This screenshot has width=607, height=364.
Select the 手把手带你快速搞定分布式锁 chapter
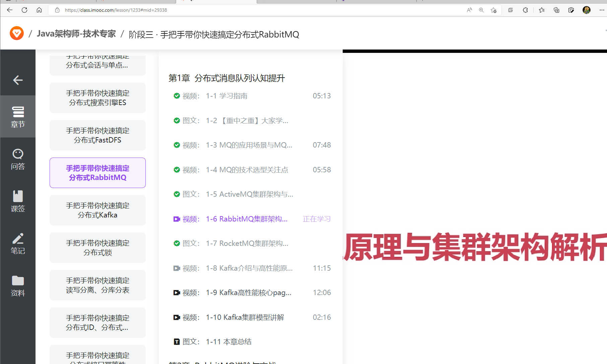(x=97, y=248)
